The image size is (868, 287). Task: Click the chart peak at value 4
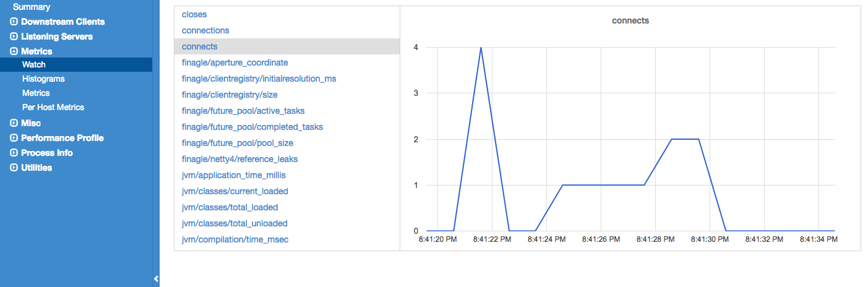481,47
